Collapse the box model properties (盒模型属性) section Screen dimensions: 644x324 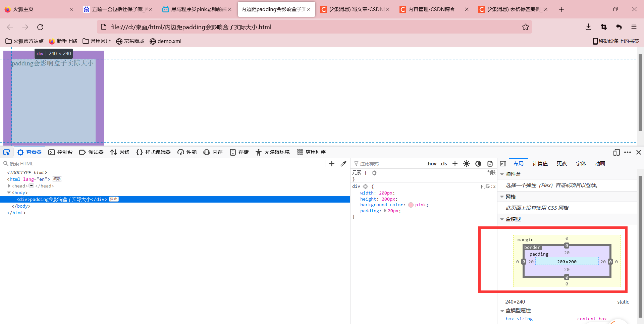pyautogui.click(x=502, y=311)
